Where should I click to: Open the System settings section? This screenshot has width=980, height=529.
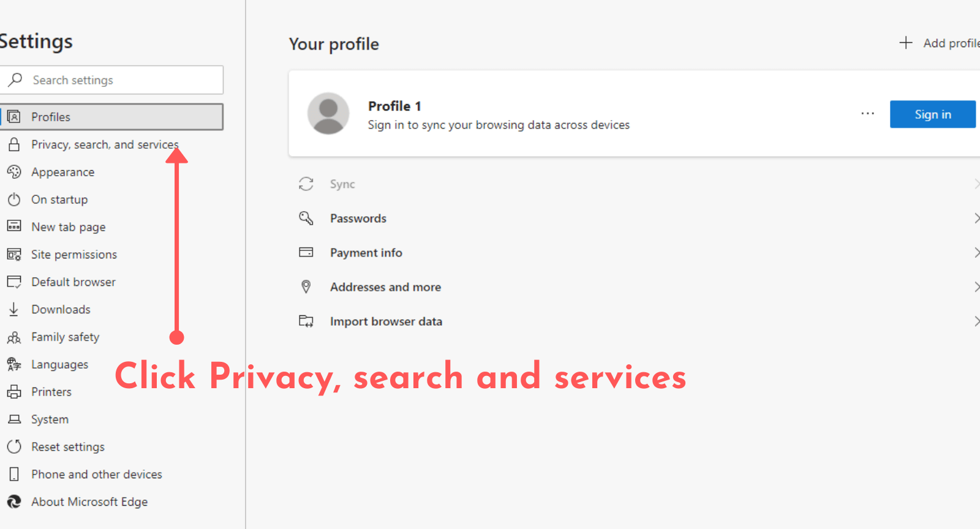(50, 419)
